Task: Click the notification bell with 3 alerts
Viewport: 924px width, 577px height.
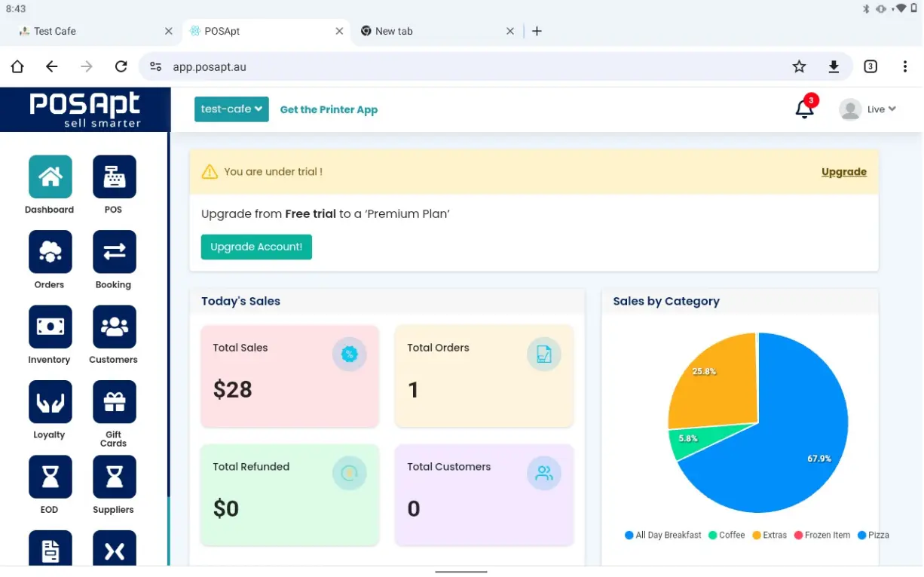Action: tap(804, 109)
